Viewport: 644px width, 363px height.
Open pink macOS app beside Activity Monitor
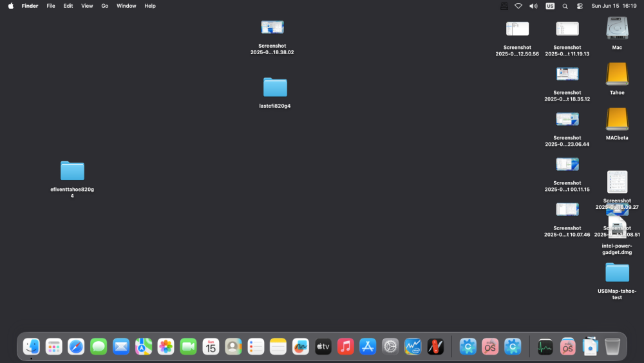[567, 346]
